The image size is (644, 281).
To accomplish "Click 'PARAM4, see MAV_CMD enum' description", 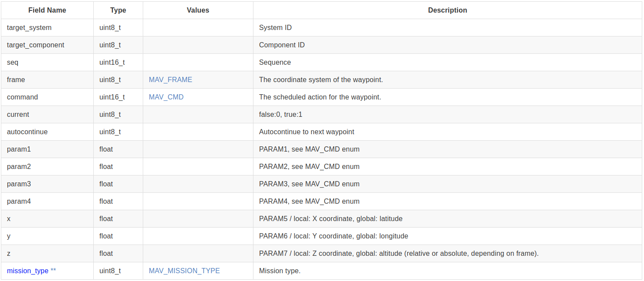I will [309, 201].
